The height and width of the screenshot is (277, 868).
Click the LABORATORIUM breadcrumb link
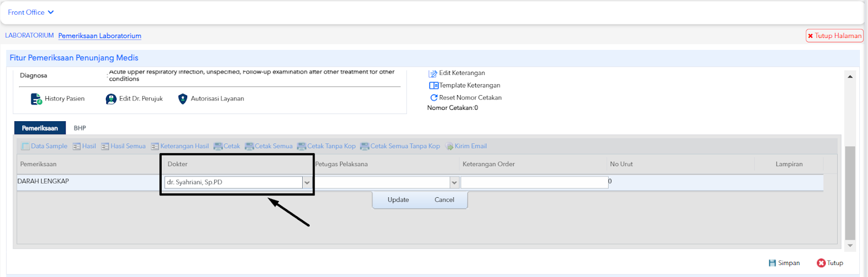pos(29,35)
